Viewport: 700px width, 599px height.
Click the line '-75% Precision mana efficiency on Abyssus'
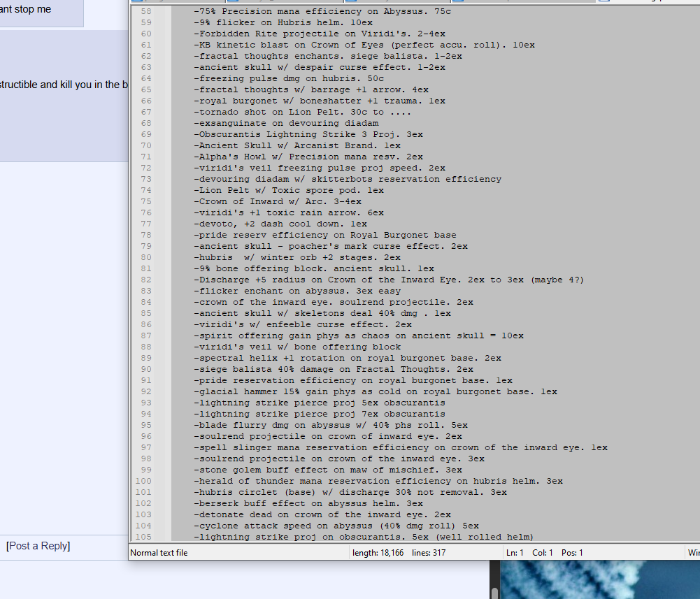(322, 12)
